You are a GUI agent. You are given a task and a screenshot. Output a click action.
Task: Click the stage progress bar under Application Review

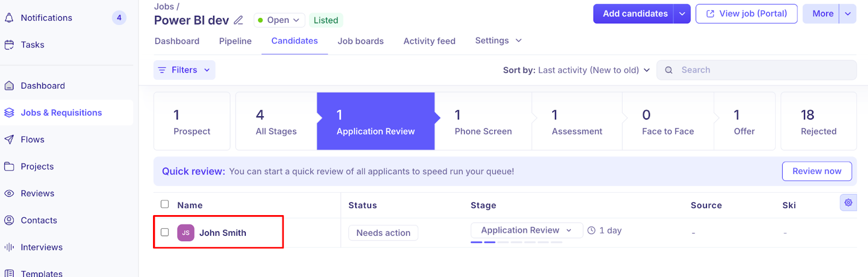(516, 242)
